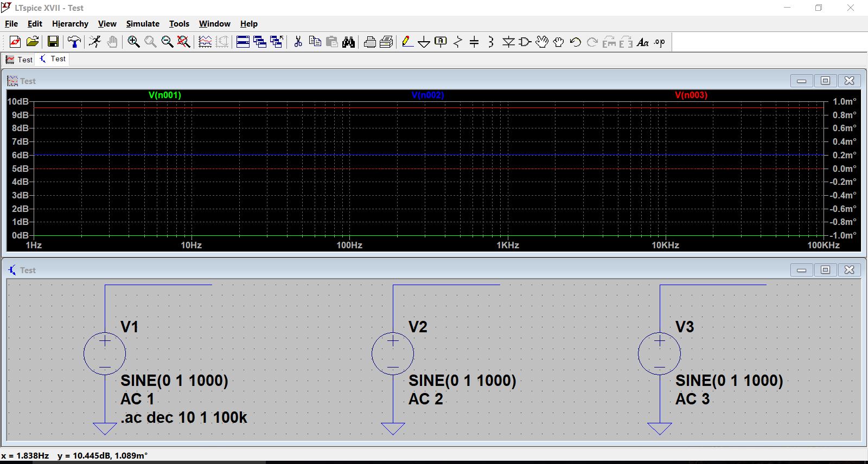Screen dimensions: 868x464
Task: Zoom in with the plus magnifier icon
Action: (x=133, y=42)
